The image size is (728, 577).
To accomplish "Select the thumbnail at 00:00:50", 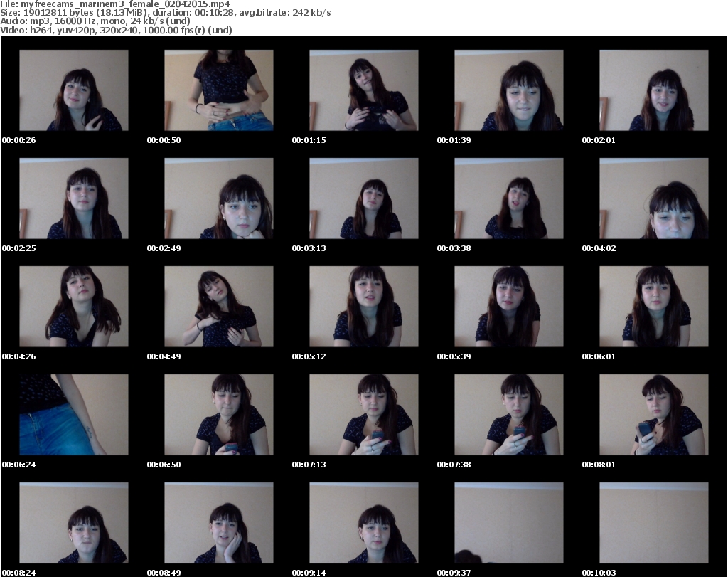I will point(219,90).
